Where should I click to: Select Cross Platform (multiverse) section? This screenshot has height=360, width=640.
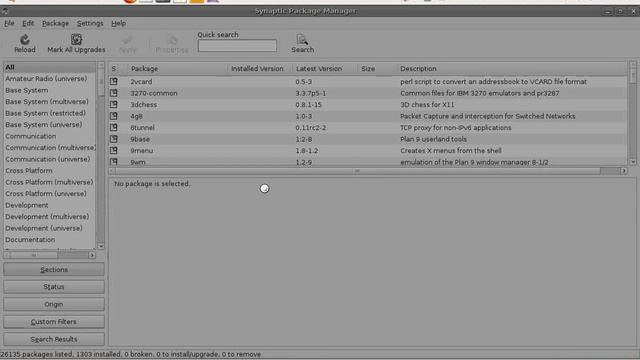tap(50, 182)
